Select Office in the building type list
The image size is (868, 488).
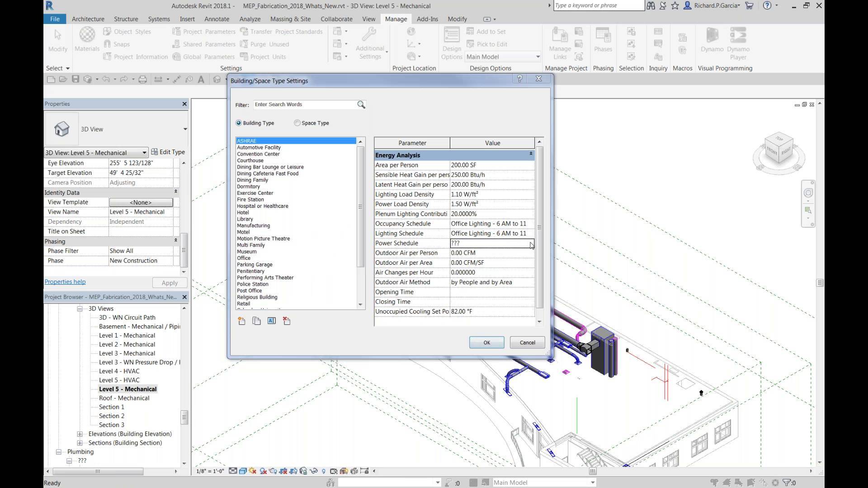point(244,258)
